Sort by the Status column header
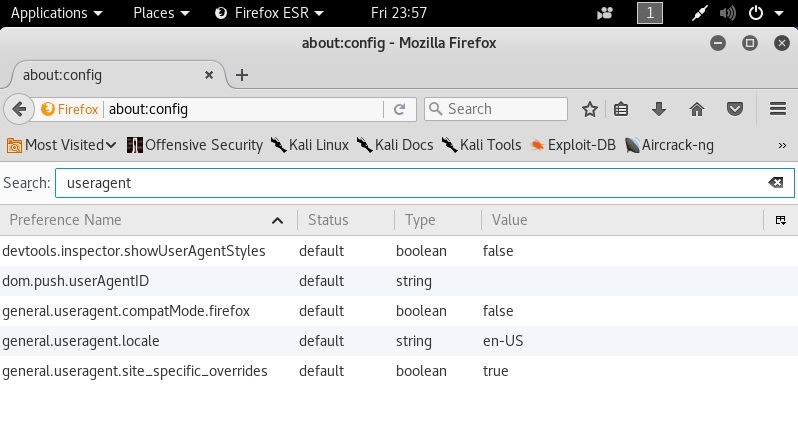This screenshot has height=421, width=798. coord(346,220)
